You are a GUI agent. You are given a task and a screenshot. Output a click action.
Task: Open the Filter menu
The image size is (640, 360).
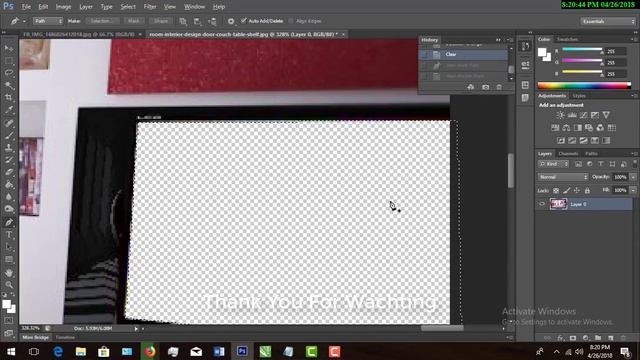click(150, 7)
